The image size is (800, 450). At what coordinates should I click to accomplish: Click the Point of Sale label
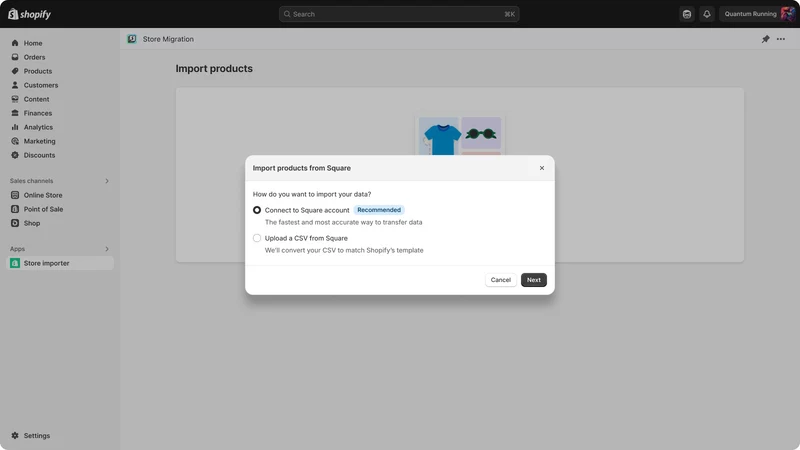(x=43, y=209)
